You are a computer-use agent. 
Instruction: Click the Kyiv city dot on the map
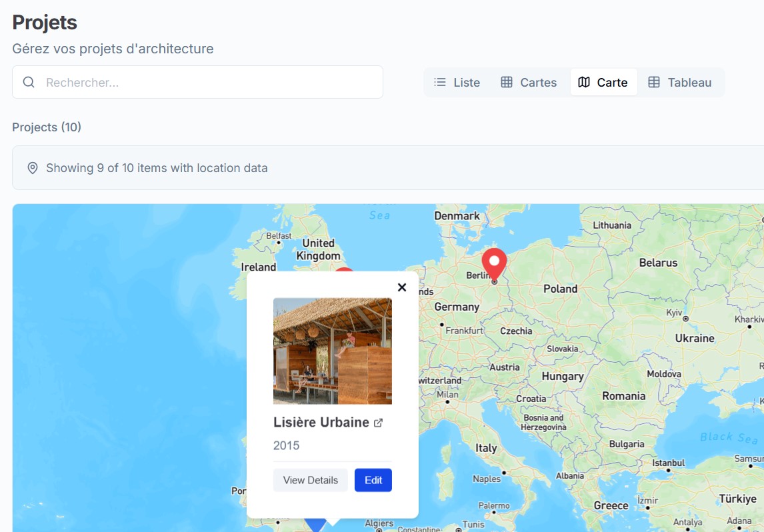685,319
